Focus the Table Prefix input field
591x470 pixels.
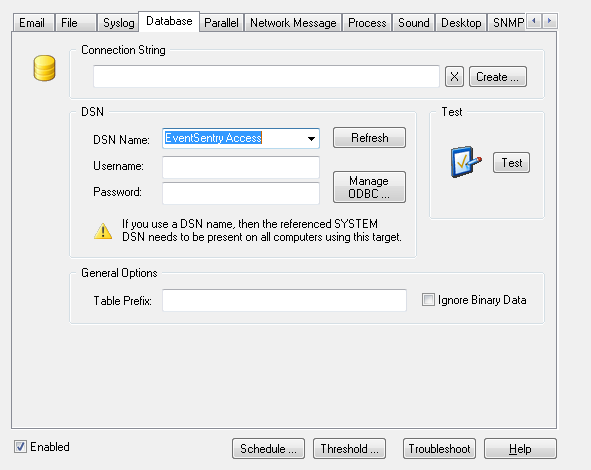click(284, 300)
